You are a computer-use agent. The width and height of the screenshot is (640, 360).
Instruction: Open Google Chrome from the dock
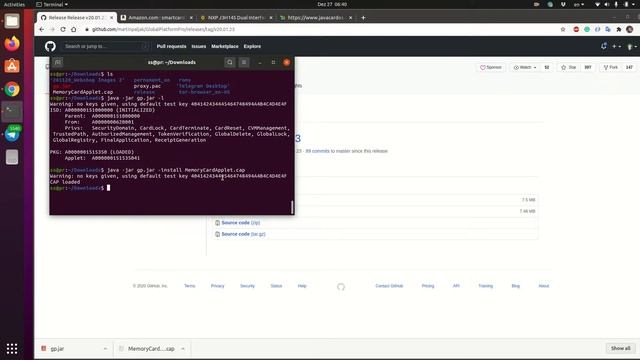(12, 89)
